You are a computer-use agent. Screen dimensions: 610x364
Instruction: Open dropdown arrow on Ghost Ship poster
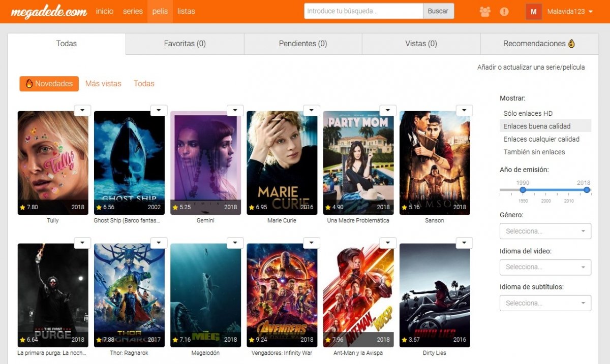point(159,110)
